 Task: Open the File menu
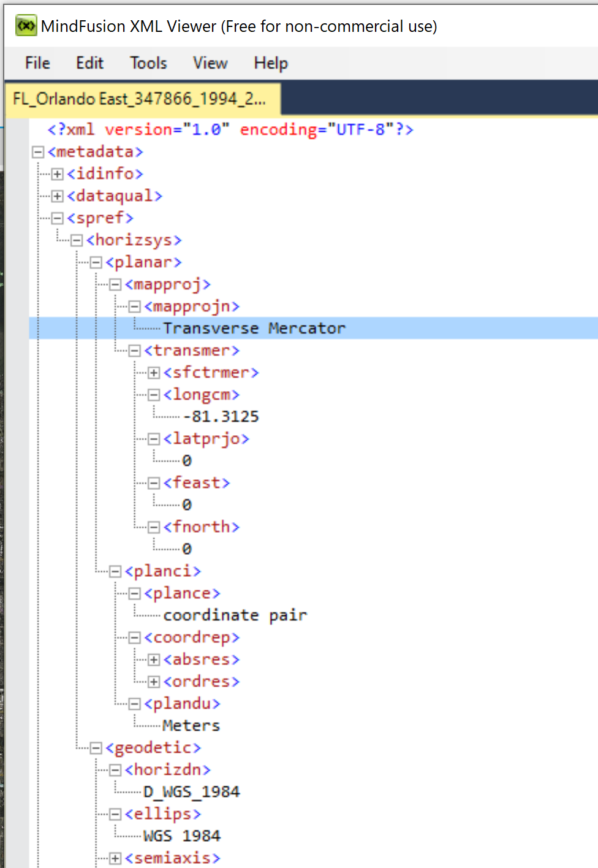[x=37, y=63]
